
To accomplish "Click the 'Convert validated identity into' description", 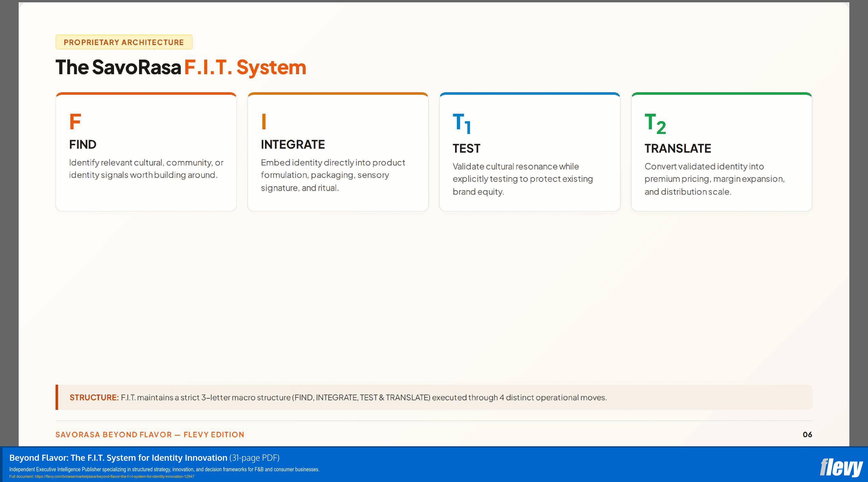I will coord(715,179).
